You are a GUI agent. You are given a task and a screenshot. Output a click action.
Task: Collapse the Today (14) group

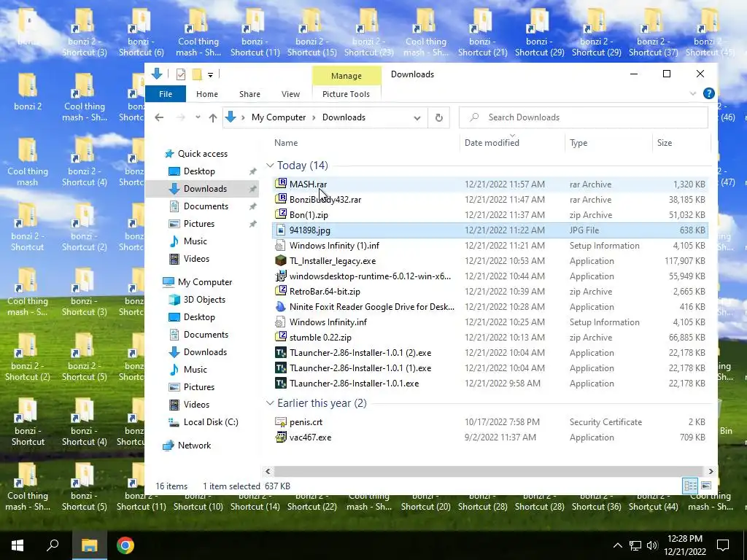(x=270, y=166)
